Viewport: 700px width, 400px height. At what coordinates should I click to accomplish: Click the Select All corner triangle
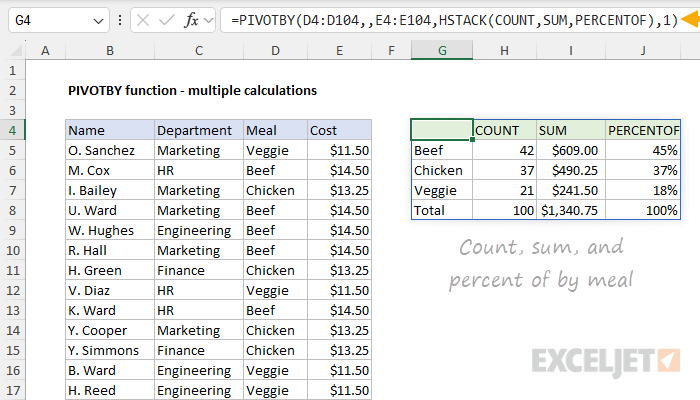point(16,50)
